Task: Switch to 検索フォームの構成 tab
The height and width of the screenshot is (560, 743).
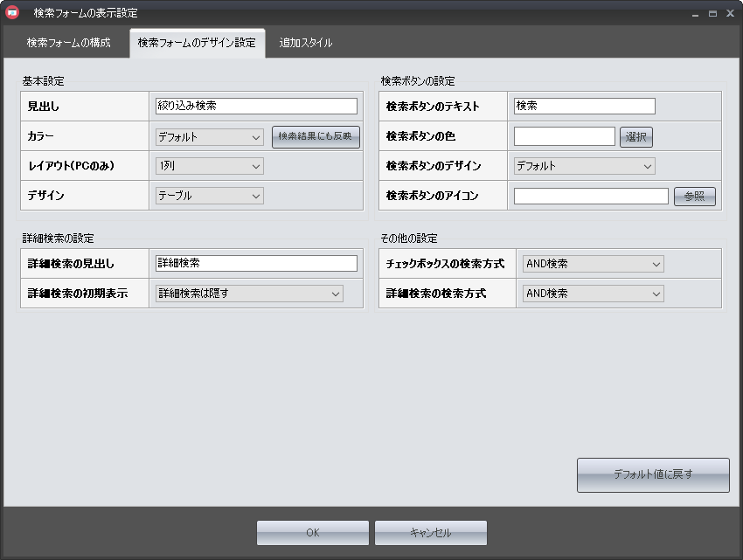Action: pos(68,43)
